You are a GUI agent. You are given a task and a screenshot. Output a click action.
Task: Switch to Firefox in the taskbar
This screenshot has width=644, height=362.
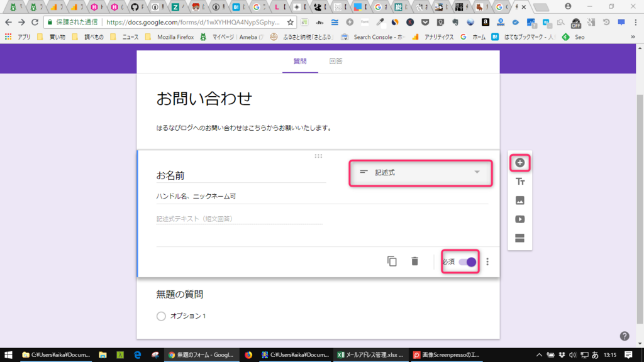coord(248,355)
